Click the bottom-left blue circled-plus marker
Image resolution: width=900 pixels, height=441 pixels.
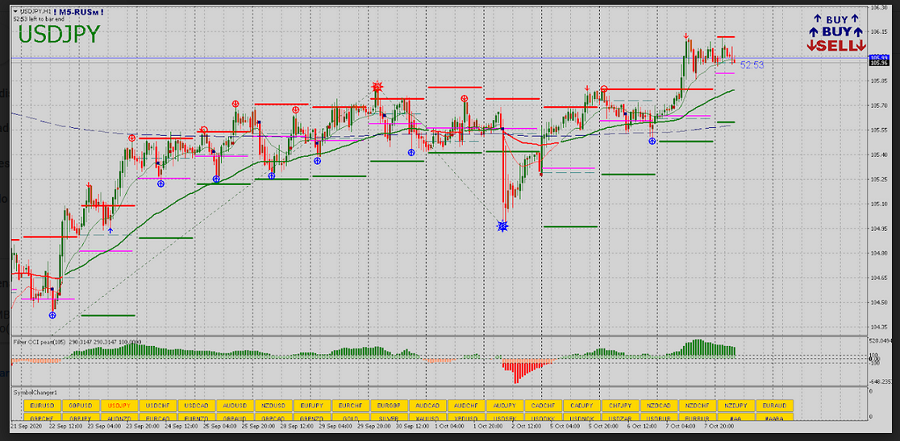[x=52, y=315]
